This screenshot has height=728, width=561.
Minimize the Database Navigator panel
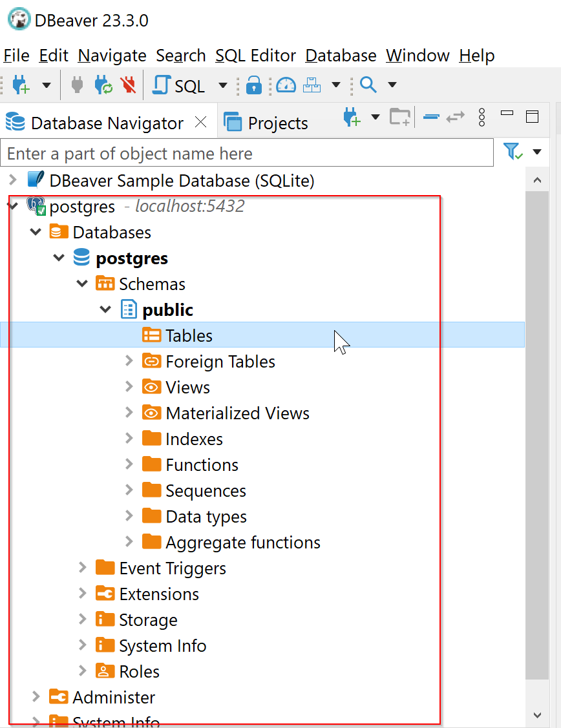(507, 113)
